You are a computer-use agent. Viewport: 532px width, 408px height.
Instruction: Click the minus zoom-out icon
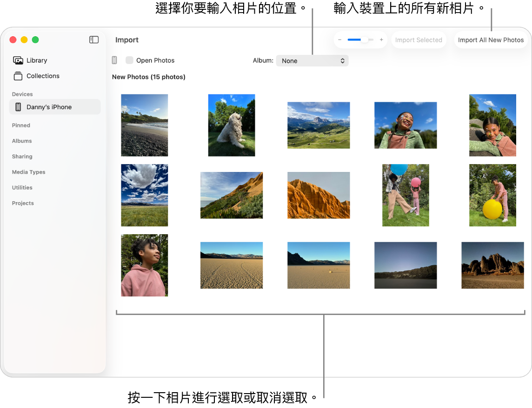340,40
